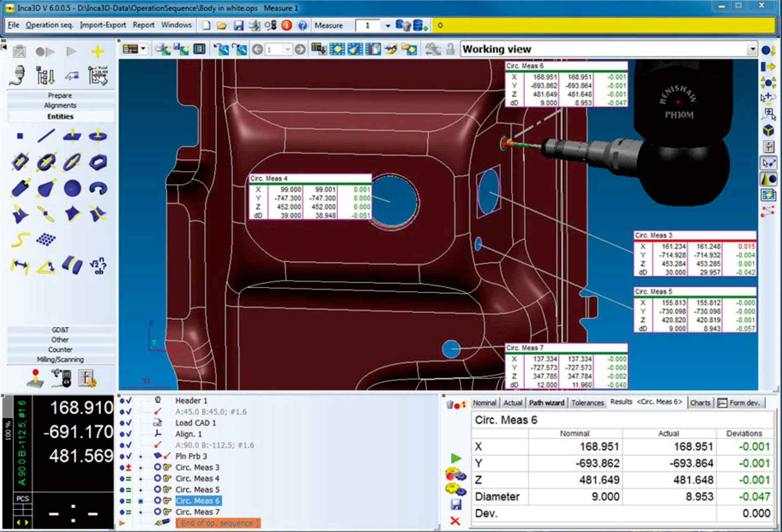The height and width of the screenshot is (532, 782).
Task: Click the red info icon in toolbar
Action: tap(286, 25)
